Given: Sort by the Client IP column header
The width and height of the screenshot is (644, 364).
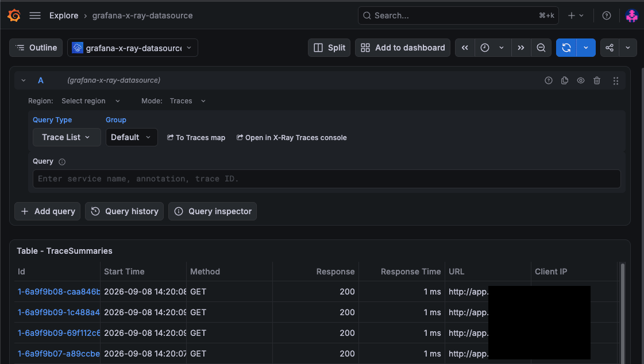Looking at the screenshot, I should [x=551, y=272].
